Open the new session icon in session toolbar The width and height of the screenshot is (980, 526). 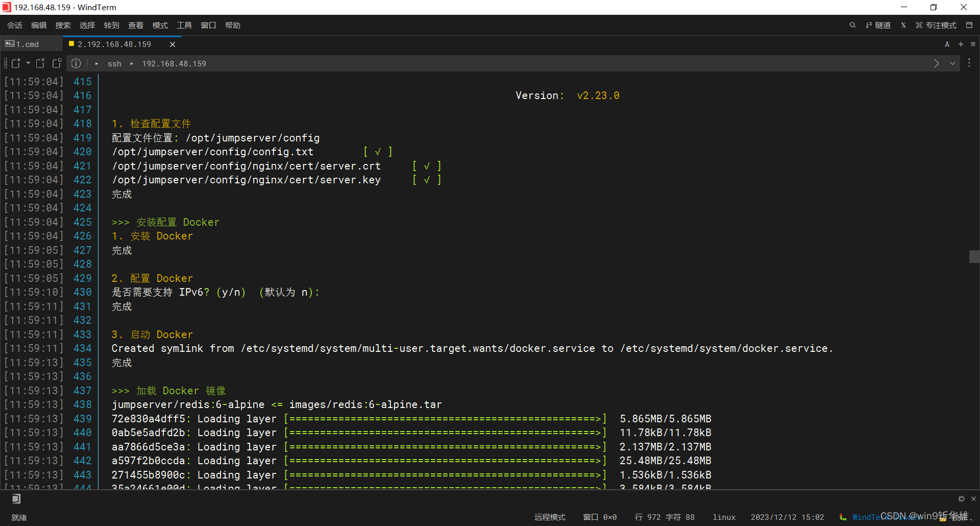pos(16,63)
